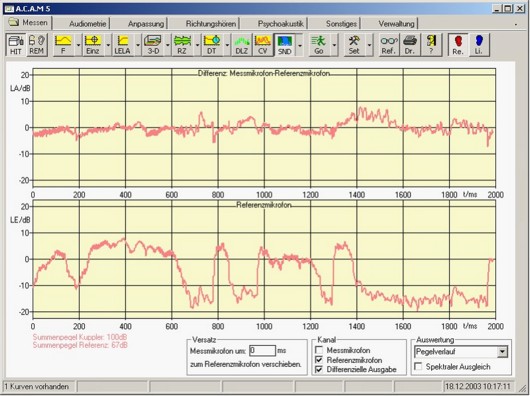The width and height of the screenshot is (530, 396).
Task: Click the DT tool icon
Action: [x=212, y=45]
